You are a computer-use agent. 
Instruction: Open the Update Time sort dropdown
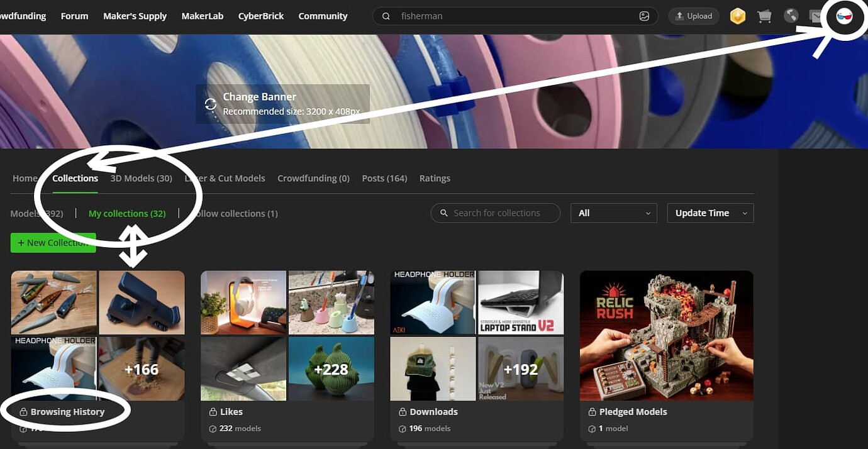pyautogui.click(x=710, y=213)
